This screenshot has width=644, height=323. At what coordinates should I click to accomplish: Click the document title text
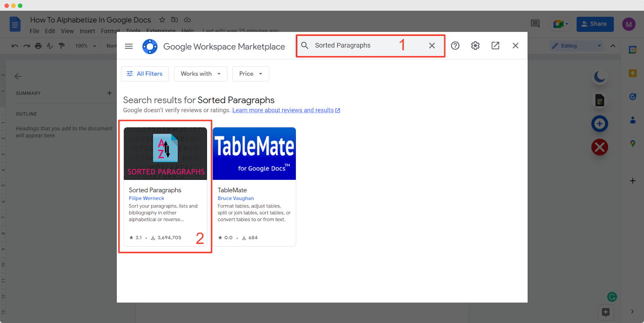(x=91, y=20)
